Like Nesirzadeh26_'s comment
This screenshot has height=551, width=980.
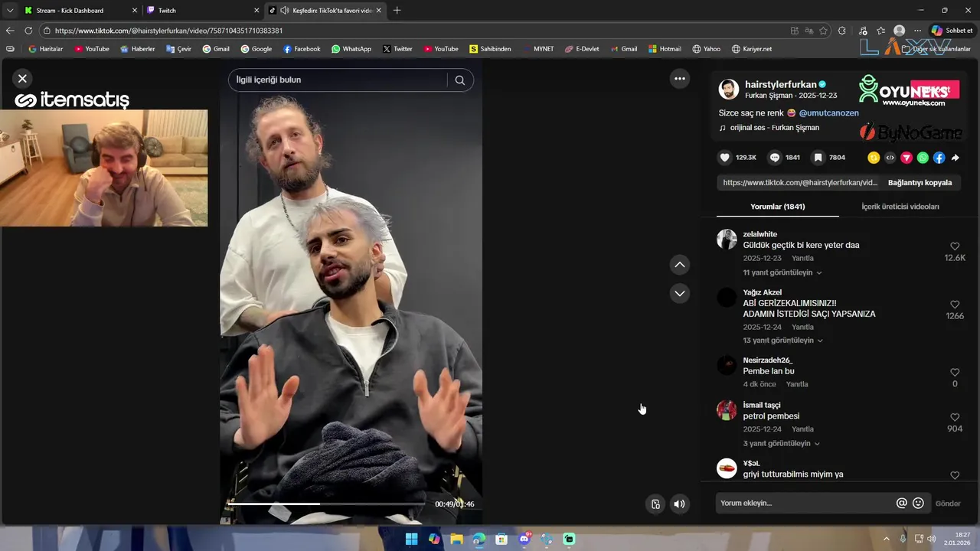point(955,372)
